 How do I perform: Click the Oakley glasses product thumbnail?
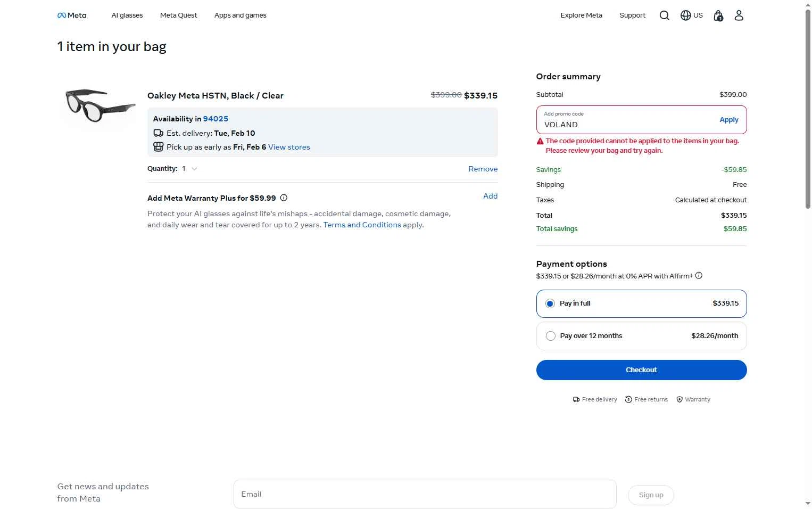click(x=100, y=106)
